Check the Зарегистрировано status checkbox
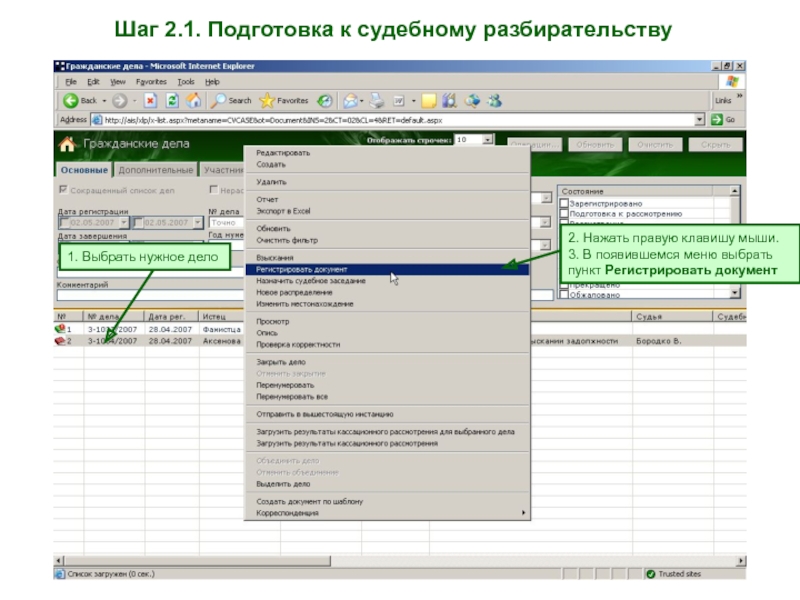Viewport: 800px width, 600px height. pos(565,203)
